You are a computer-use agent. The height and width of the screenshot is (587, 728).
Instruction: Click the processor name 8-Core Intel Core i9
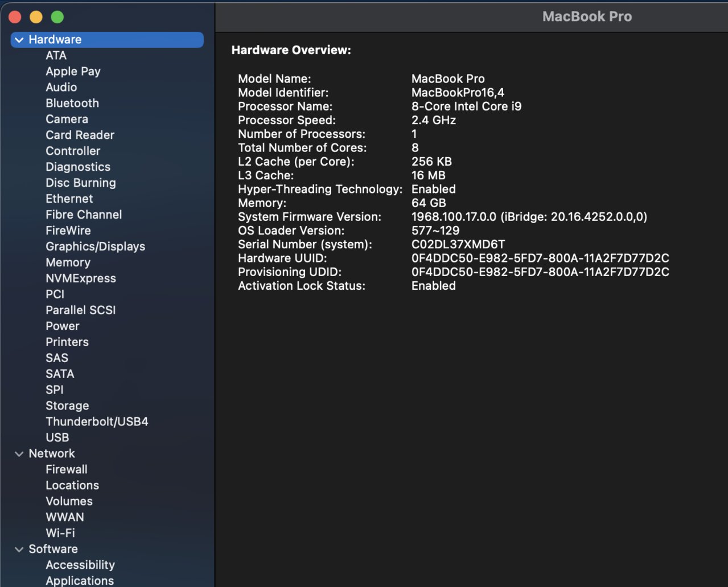click(x=466, y=106)
